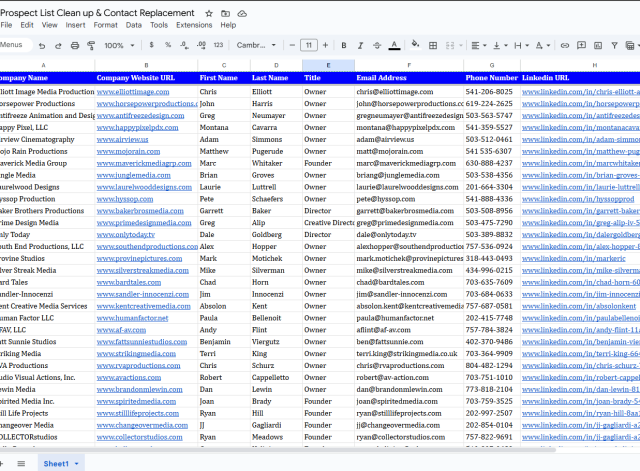Select the Creative Director title cell
Viewport: 640px width, 471px height.
tap(329, 223)
